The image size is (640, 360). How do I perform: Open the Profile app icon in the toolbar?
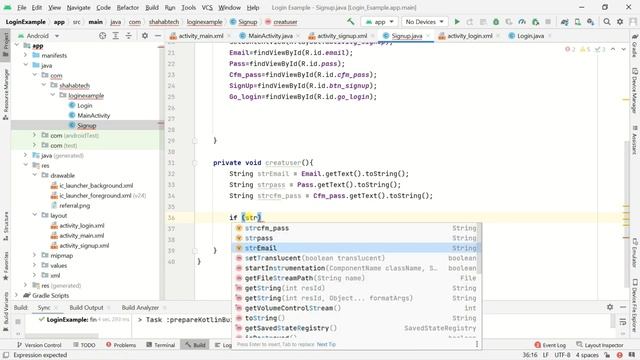[x=522, y=22]
